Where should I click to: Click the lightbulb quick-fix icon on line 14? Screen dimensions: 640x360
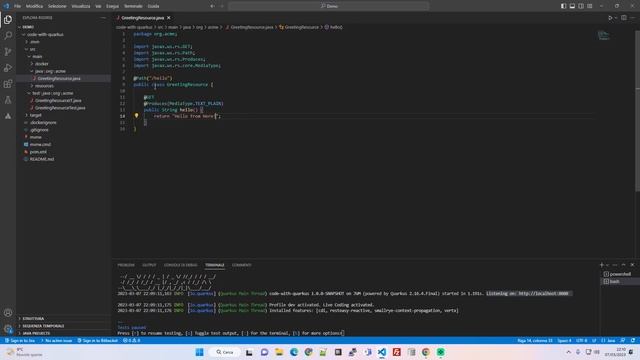(x=136, y=116)
